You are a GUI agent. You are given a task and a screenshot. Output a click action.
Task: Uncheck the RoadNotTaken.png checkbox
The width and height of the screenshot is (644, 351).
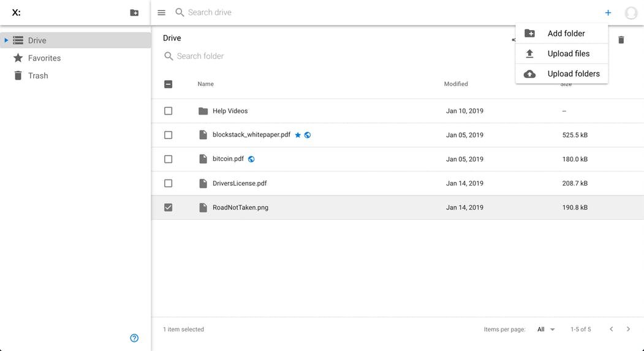pyautogui.click(x=169, y=208)
